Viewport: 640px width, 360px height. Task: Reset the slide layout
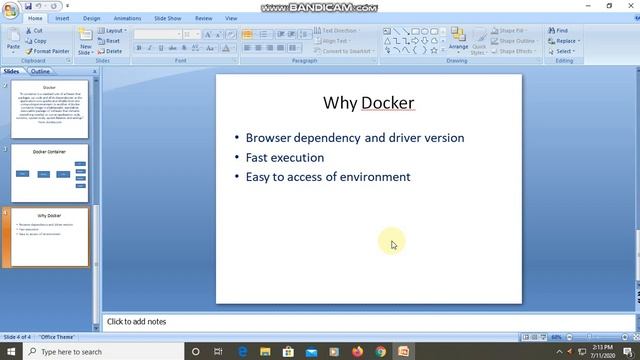(109, 41)
